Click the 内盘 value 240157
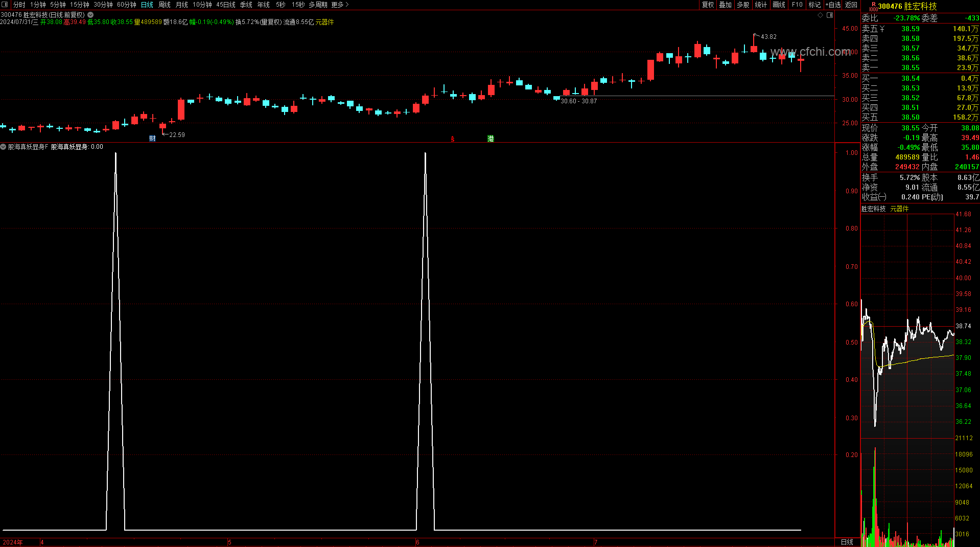The height and width of the screenshot is (547, 980). pos(967,167)
